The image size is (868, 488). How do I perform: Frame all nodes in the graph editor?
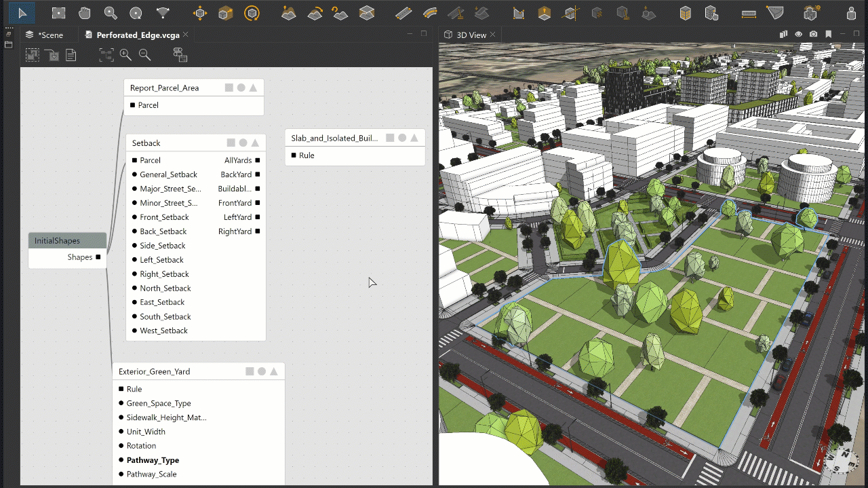[106, 56]
